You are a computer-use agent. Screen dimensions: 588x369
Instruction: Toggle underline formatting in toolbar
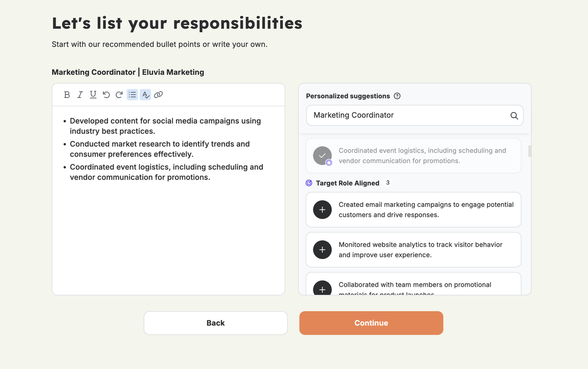point(93,95)
